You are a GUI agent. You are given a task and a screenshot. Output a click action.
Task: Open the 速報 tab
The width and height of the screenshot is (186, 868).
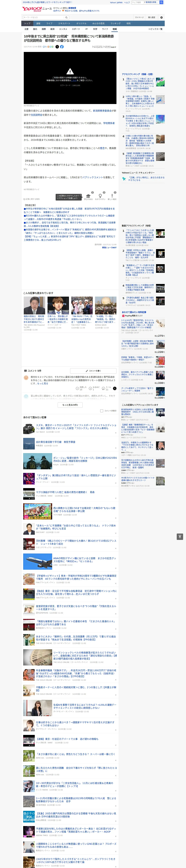38,23
